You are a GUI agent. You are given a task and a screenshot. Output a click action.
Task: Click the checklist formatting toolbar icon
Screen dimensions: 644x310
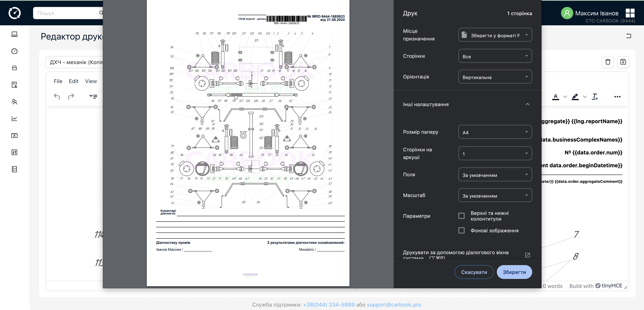point(93,96)
